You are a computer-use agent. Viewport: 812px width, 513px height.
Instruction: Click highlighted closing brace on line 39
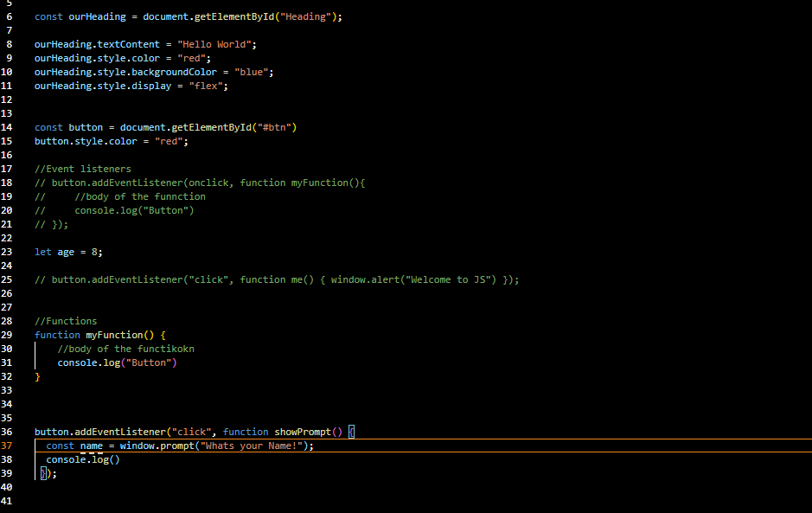[43, 473]
